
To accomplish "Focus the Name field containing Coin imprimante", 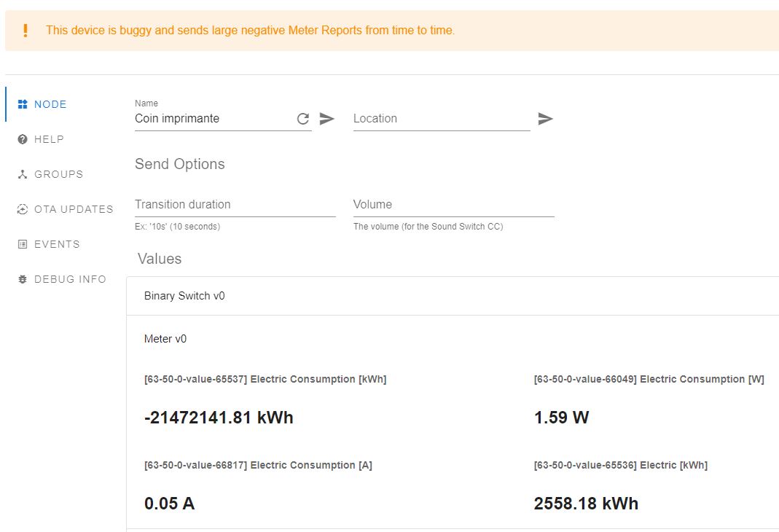I will (x=211, y=119).
